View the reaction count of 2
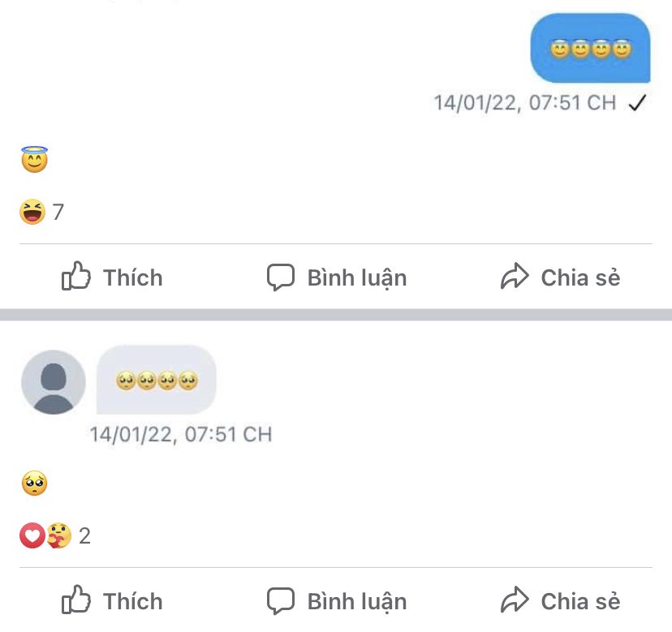Viewport: 672px width, 632px height. click(84, 536)
